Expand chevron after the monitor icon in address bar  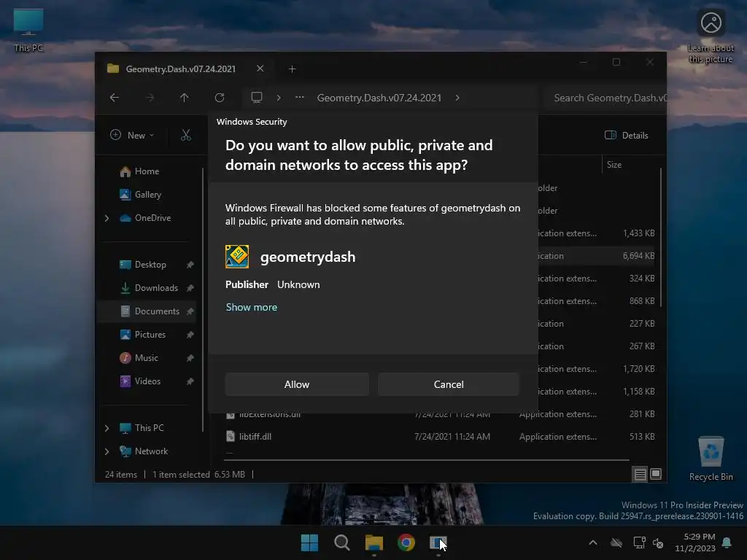tap(279, 98)
